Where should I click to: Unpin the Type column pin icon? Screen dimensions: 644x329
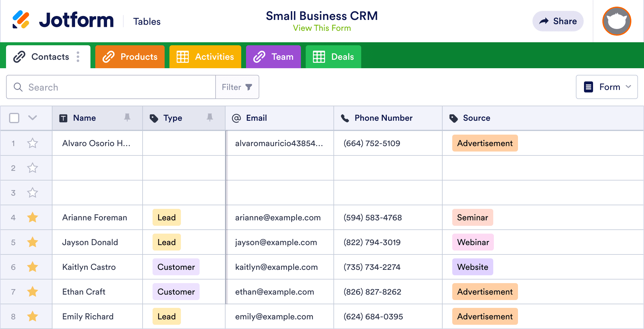pos(210,118)
